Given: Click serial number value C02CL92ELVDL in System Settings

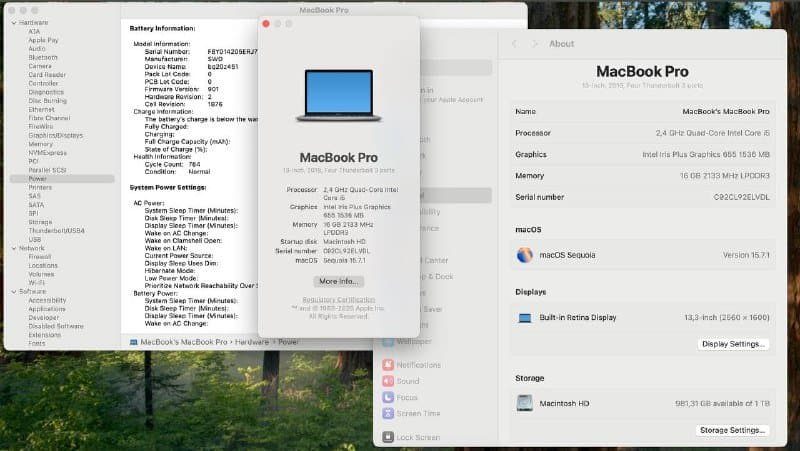Looking at the screenshot, I should (x=741, y=197).
